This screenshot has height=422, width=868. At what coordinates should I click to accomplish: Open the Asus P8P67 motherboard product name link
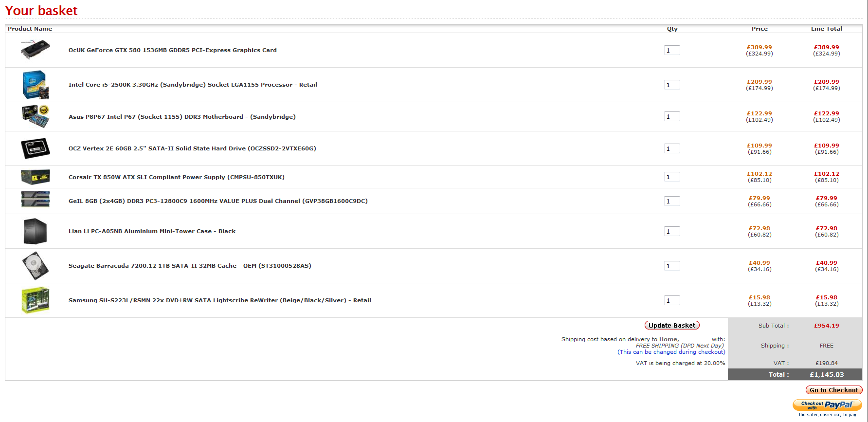pos(182,117)
